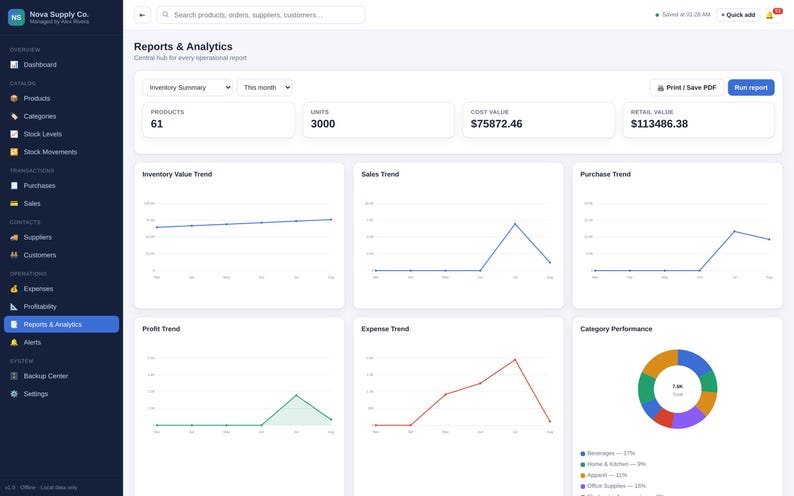Click the Category Performance donut chart
Screen dimensions: 794x496
pyautogui.click(x=678, y=389)
